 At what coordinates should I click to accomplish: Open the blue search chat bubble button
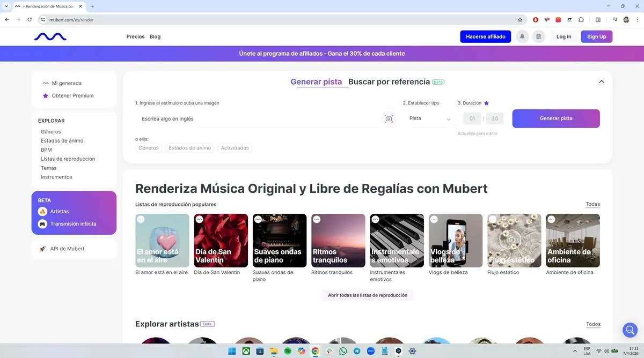[x=630, y=330]
